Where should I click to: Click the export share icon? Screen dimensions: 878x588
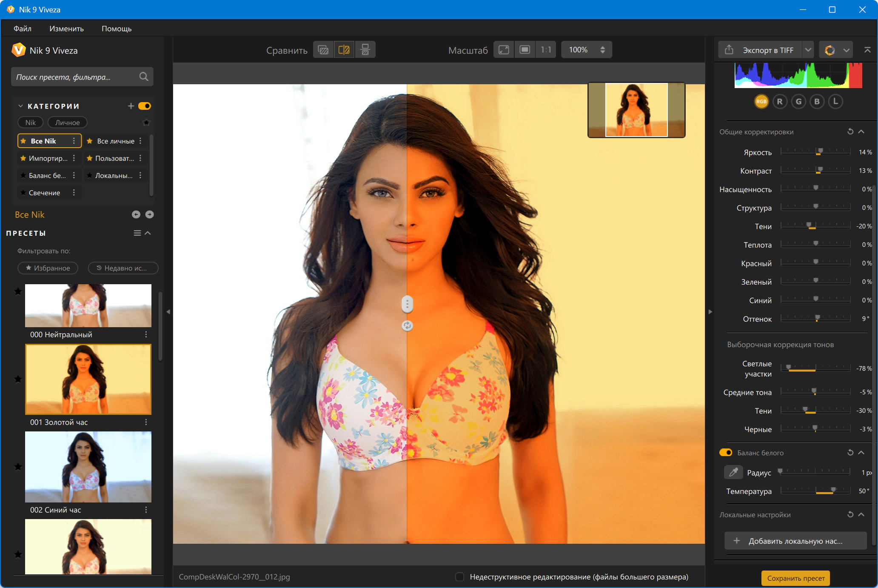pyautogui.click(x=729, y=50)
